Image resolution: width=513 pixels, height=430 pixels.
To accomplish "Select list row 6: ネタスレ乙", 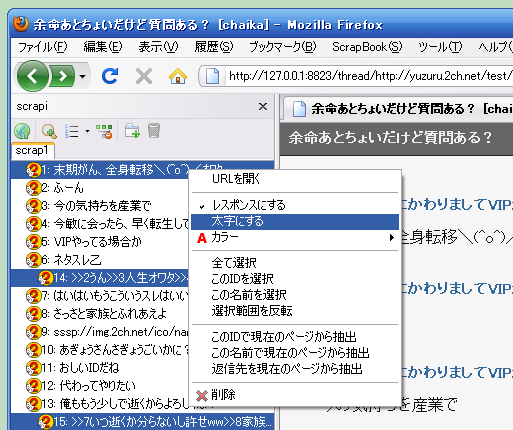I will (100, 260).
